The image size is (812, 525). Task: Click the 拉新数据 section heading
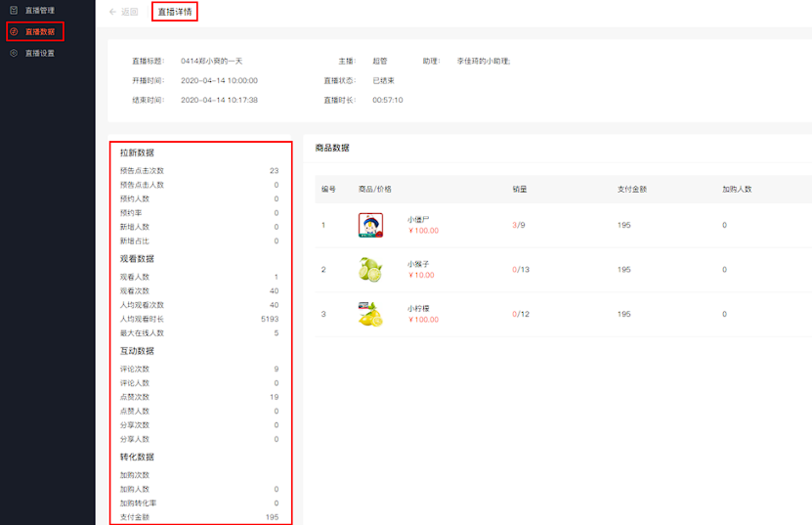[137, 153]
